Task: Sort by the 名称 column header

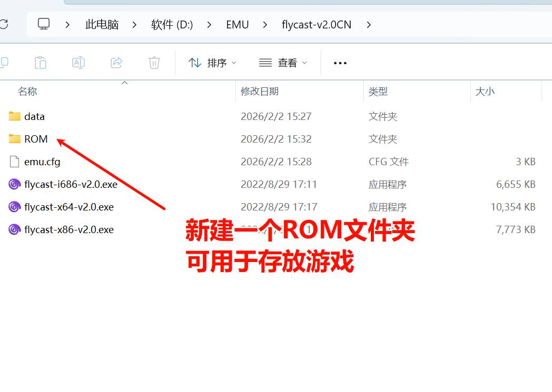Action: coord(27,91)
